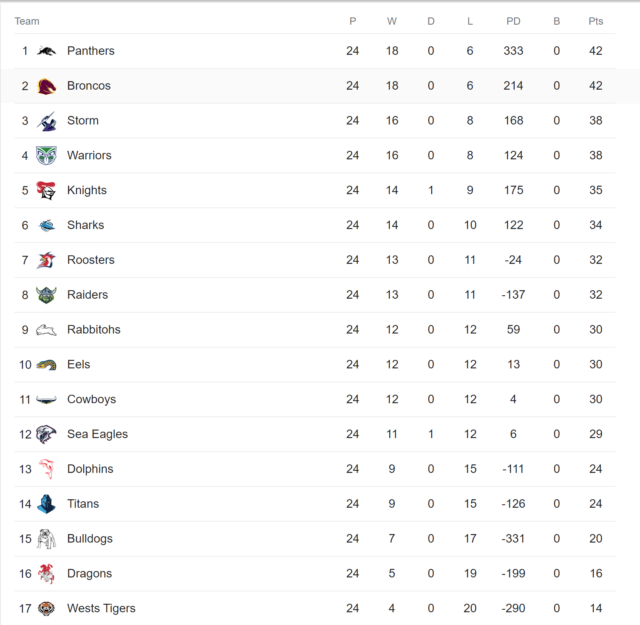This screenshot has height=625, width=640.
Task: Open the Broncos team logo
Action: pos(46,86)
